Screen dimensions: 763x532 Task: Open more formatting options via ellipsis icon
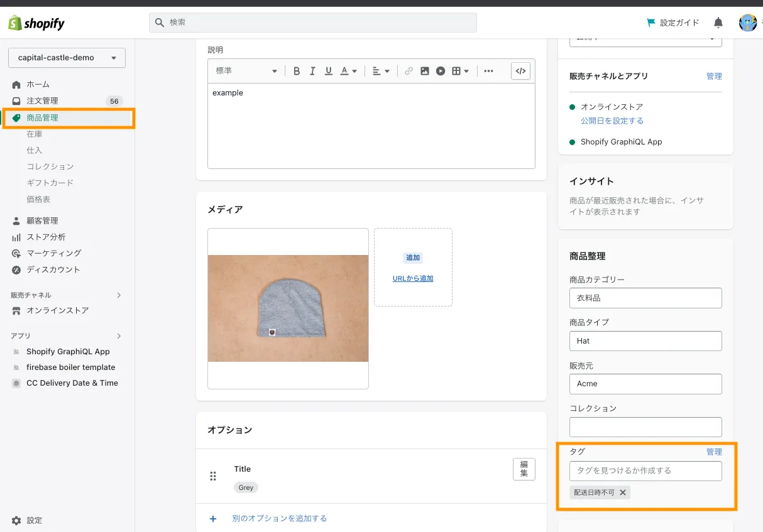[x=488, y=70]
